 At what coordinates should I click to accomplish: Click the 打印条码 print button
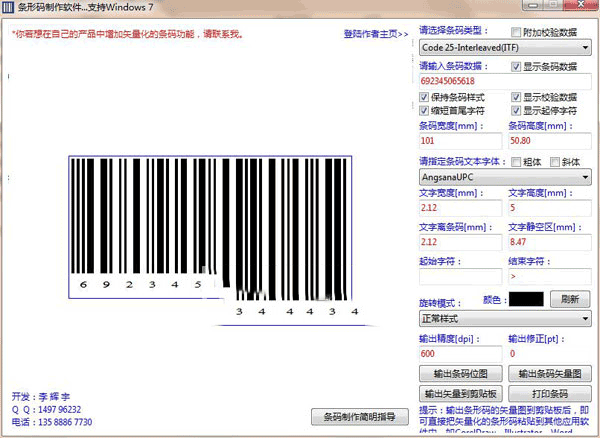coord(550,393)
